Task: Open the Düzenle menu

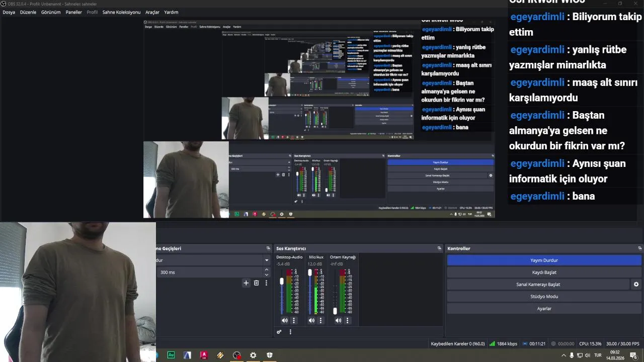Action: tap(28, 12)
